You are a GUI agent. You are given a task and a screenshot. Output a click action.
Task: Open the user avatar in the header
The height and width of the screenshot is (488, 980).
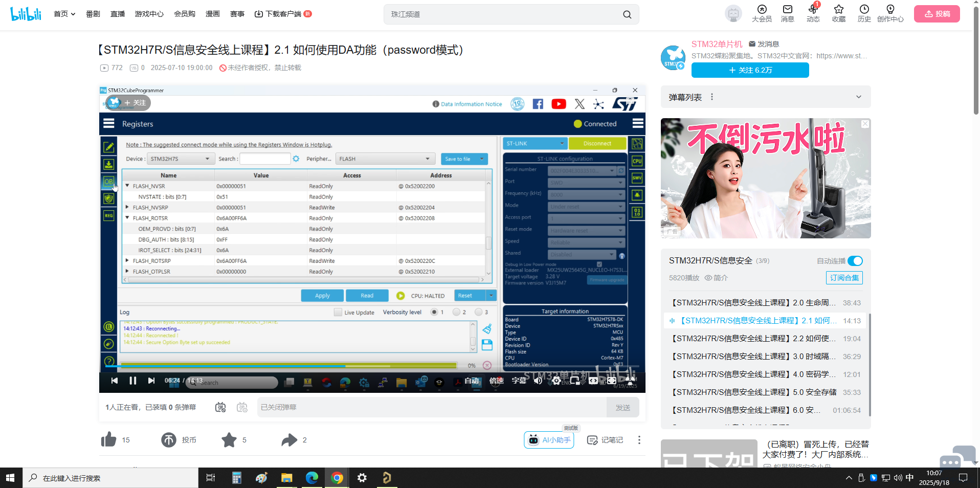[733, 14]
